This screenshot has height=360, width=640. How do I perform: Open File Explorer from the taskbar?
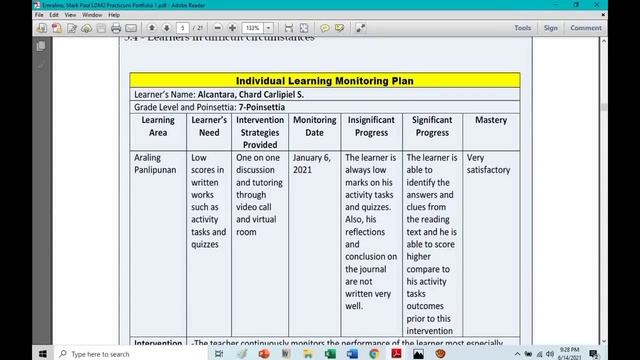click(x=308, y=354)
